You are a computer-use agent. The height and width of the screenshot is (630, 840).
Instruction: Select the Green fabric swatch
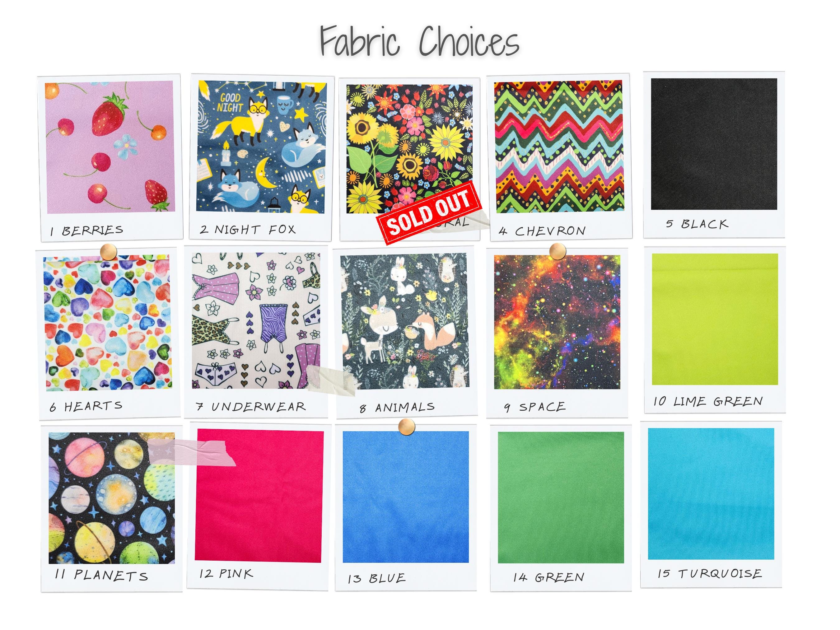pyautogui.click(x=561, y=497)
